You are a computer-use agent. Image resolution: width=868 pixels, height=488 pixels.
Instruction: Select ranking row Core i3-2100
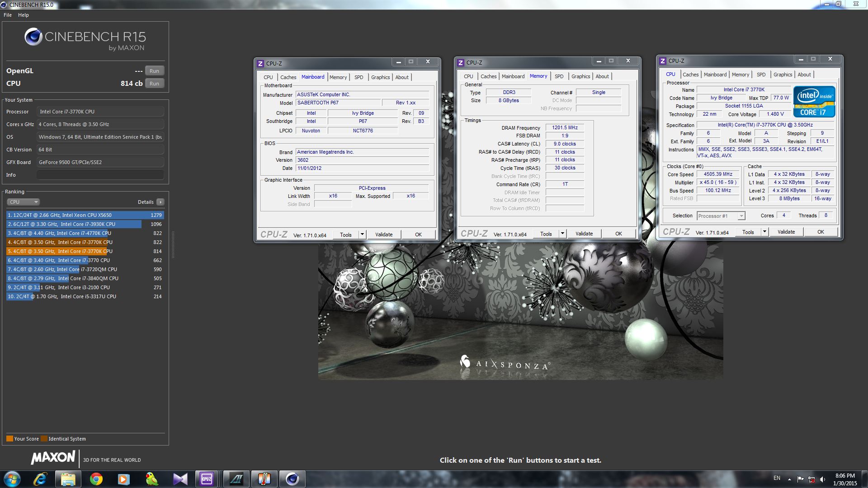(x=85, y=287)
